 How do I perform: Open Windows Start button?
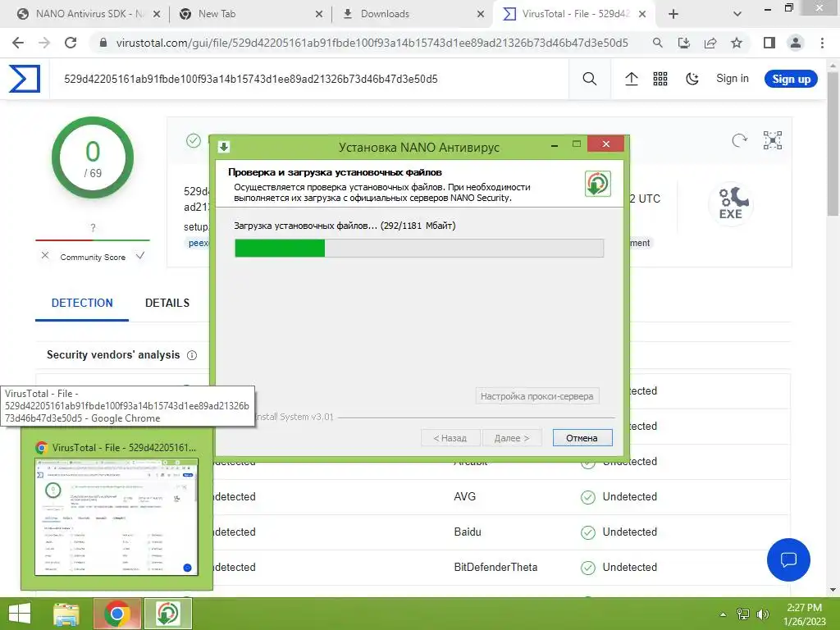(x=20, y=614)
